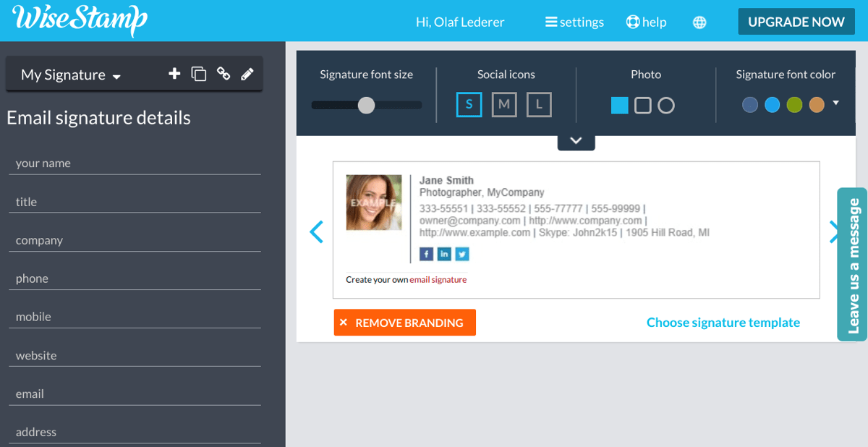Click the email input field
Viewport: 868px width, 447px height.
pyautogui.click(x=135, y=393)
